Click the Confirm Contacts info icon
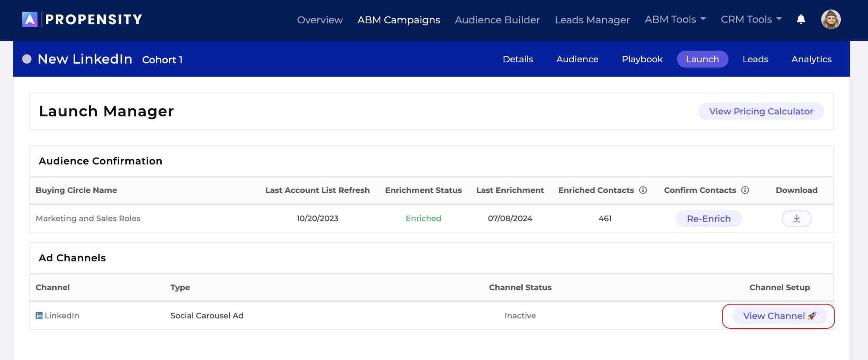The height and width of the screenshot is (360, 868). (745, 190)
